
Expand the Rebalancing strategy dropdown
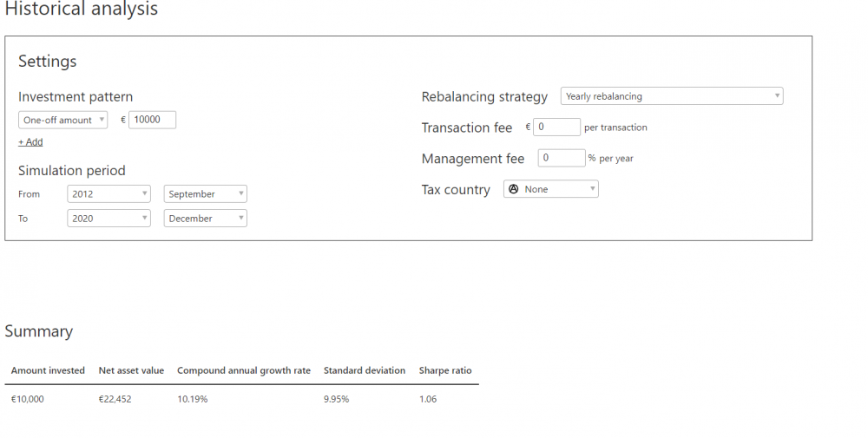click(x=671, y=96)
